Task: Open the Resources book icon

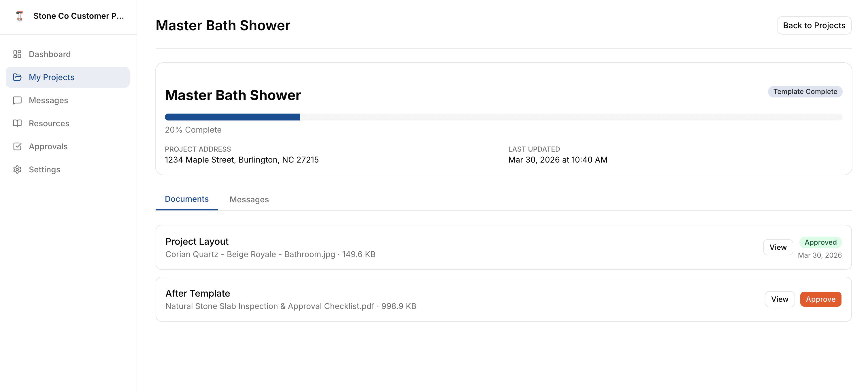Action: point(18,123)
